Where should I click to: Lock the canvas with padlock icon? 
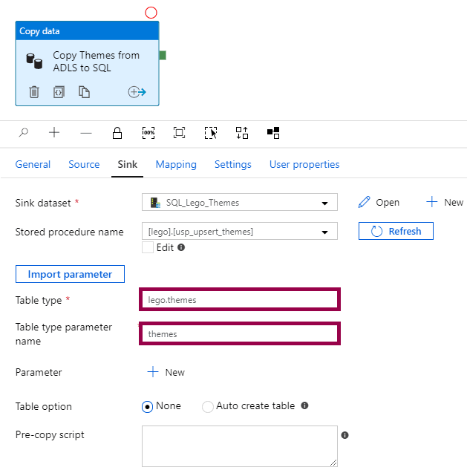(117, 133)
